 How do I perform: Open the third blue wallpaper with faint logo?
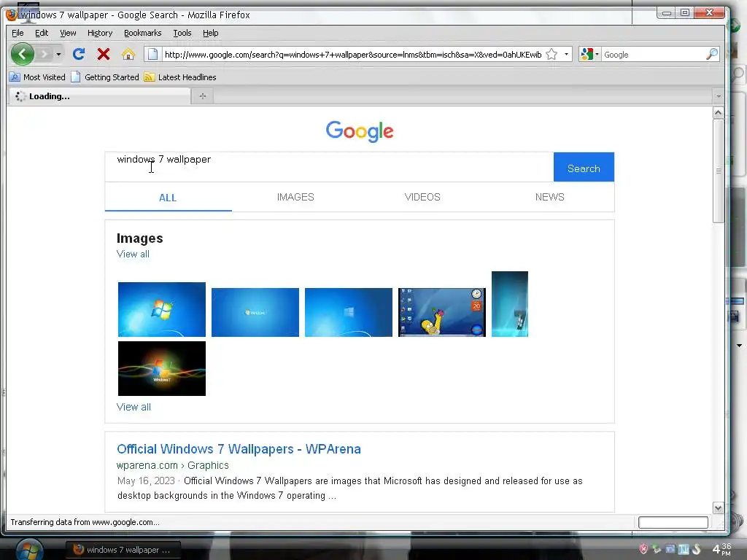(x=349, y=312)
